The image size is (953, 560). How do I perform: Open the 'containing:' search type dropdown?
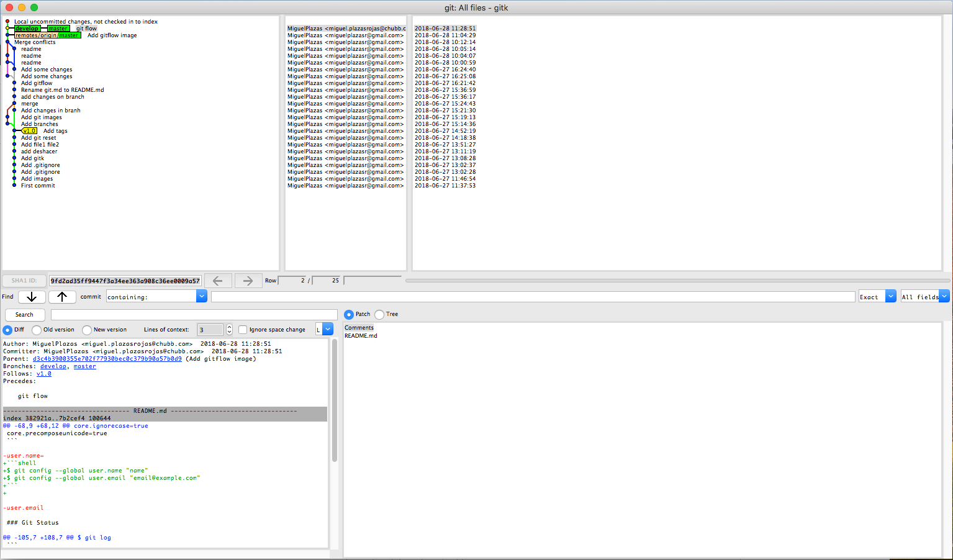pyautogui.click(x=202, y=297)
